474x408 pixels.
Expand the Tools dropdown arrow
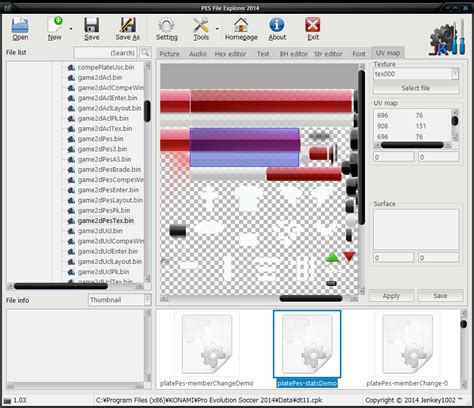217,29
